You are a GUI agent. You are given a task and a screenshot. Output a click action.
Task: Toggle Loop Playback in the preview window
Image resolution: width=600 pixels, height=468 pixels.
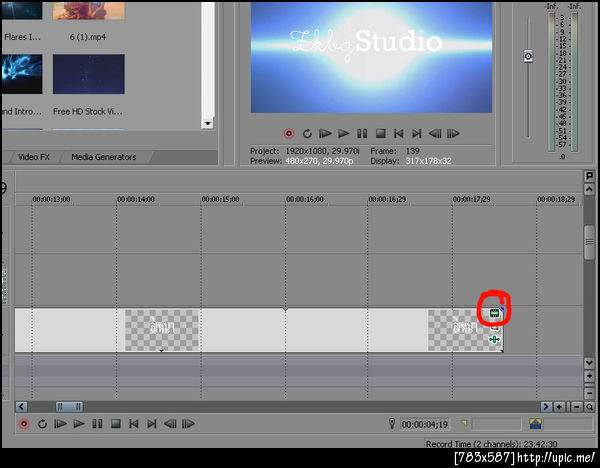[x=307, y=134]
